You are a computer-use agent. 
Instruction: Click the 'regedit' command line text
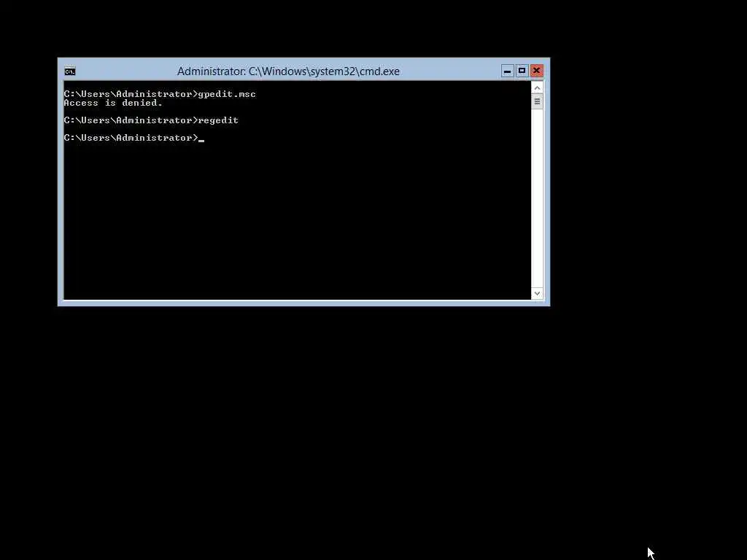point(218,120)
